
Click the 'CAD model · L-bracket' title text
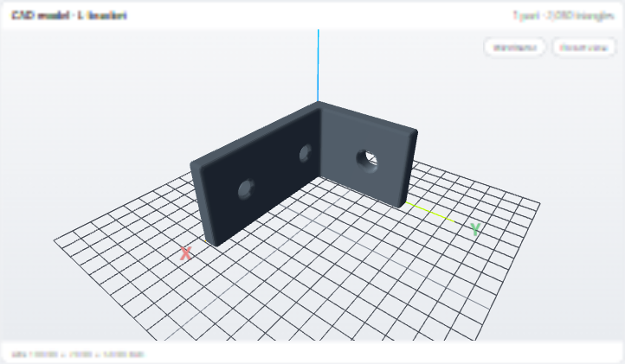click(x=69, y=16)
